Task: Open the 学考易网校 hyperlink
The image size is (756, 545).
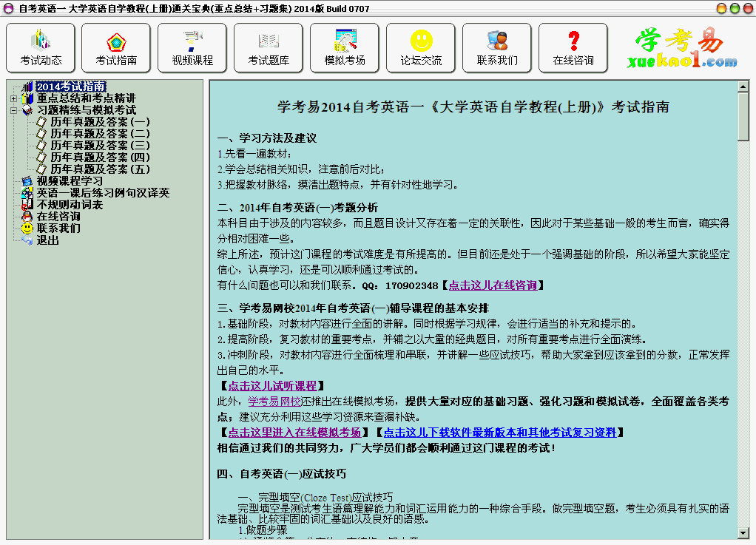Action: tap(274, 402)
